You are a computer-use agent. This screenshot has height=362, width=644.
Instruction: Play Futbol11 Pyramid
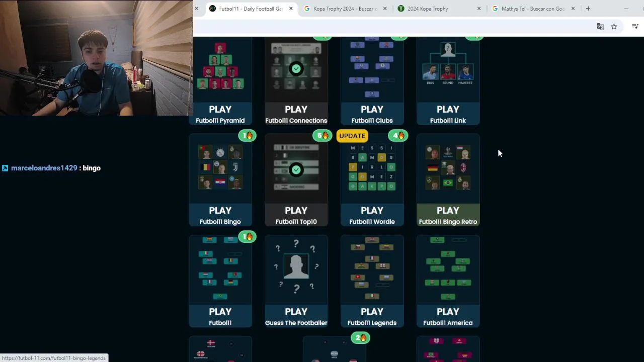pyautogui.click(x=220, y=114)
